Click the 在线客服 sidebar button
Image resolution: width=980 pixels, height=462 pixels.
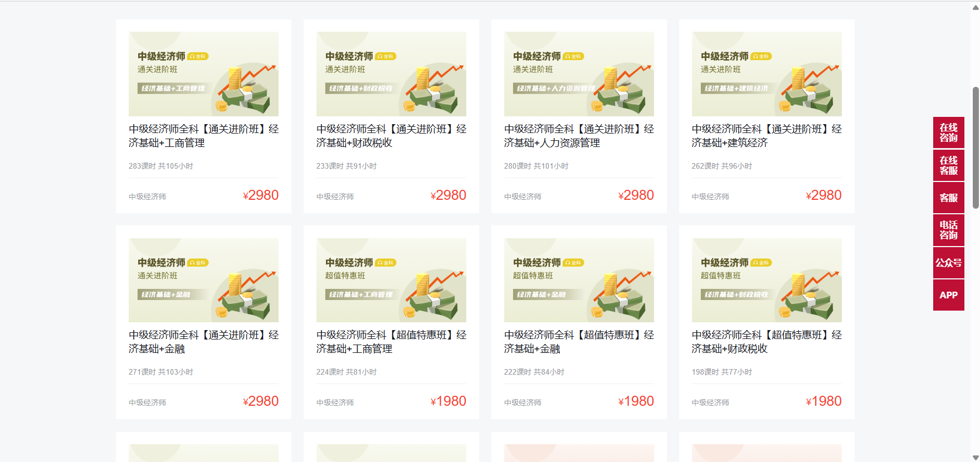pos(948,165)
